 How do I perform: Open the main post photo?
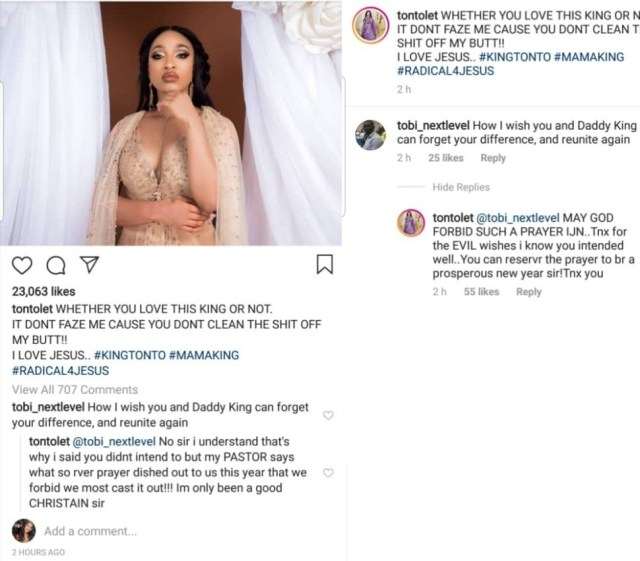click(x=171, y=123)
